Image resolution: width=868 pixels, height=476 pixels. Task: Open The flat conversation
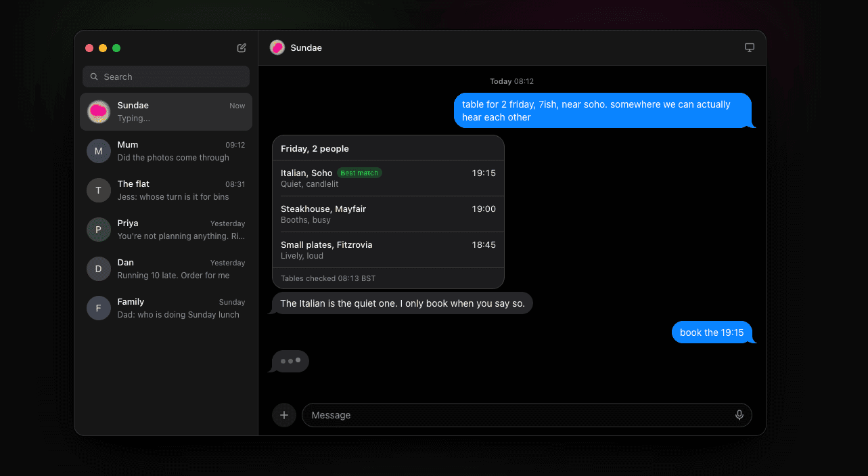pyautogui.click(x=166, y=190)
